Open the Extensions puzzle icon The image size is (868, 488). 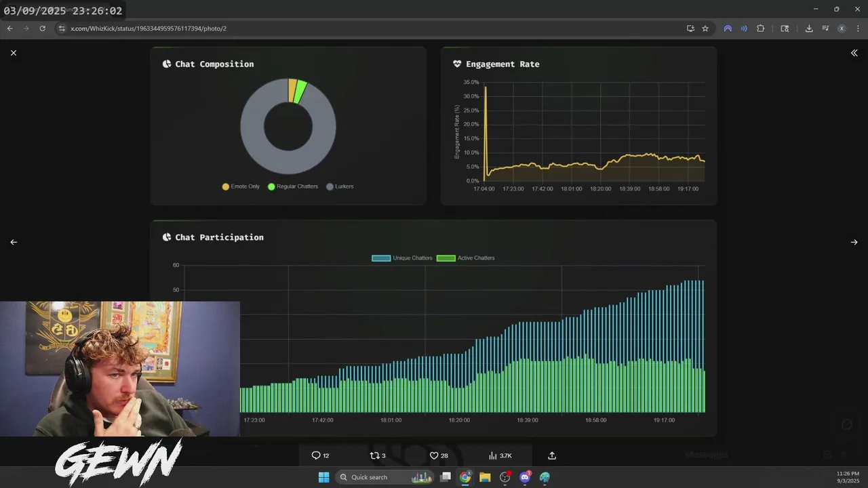tap(760, 28)
